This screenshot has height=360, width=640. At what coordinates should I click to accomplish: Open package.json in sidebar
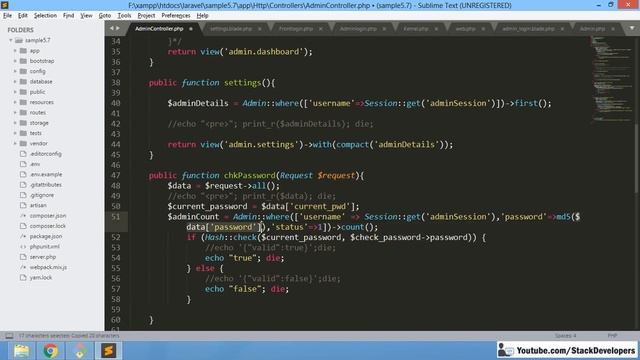tap(46, 236)
